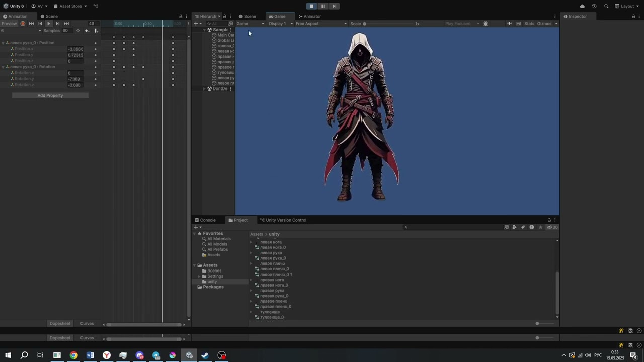Open the Asset Store dropdown

(70, 6)
